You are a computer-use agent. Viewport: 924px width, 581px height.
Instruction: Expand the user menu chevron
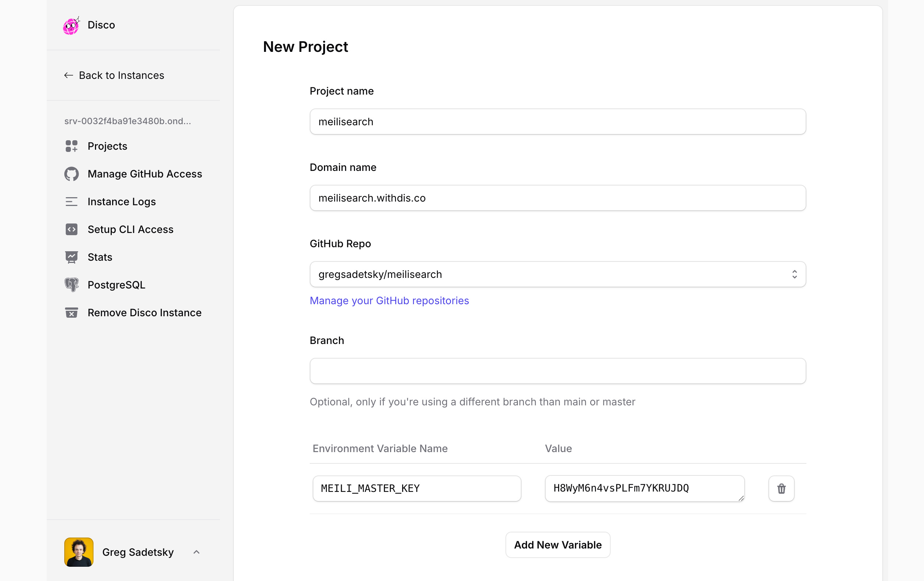(196, 552)
